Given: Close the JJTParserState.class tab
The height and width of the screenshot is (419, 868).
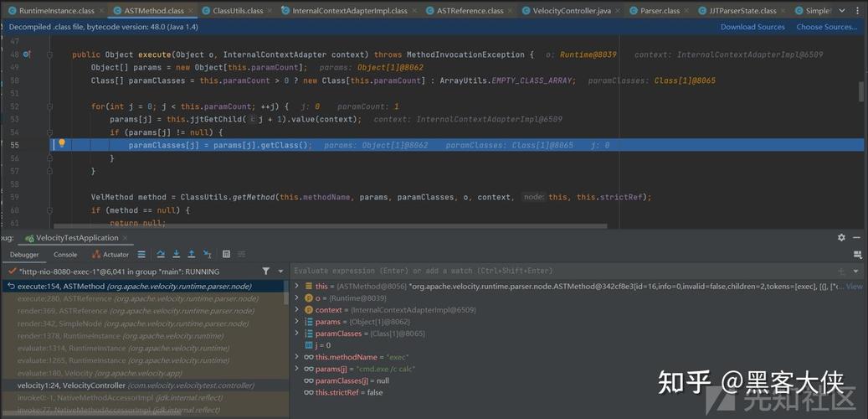Looking at the screenshot, I should (783, 11).
